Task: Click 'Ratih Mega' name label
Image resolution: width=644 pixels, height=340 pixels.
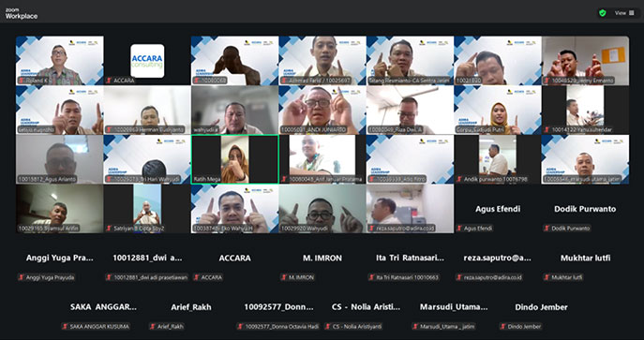Action: 207,179
